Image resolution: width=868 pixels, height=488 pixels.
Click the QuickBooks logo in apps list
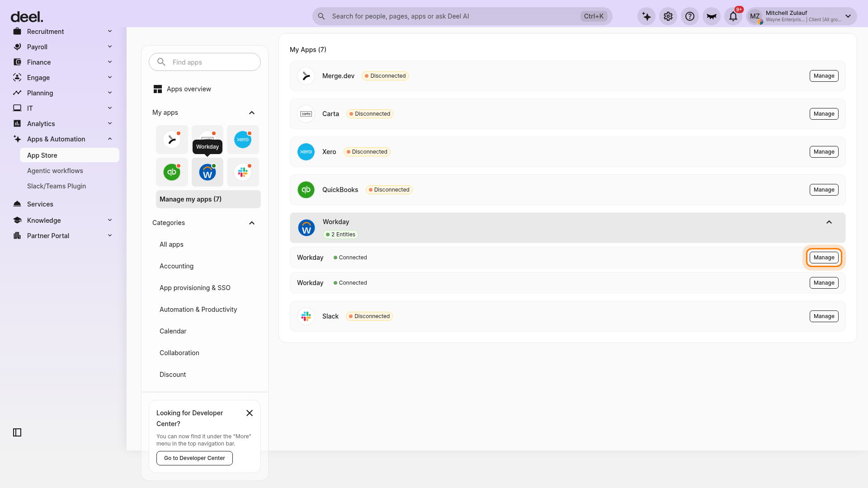coord(306,190)
